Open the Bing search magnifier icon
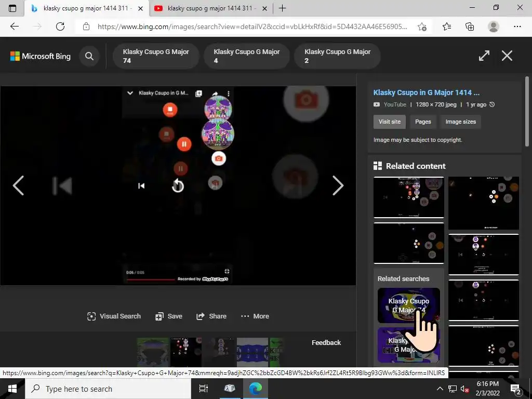The height and width of the screenshot is (399, 532). point(89,56)
